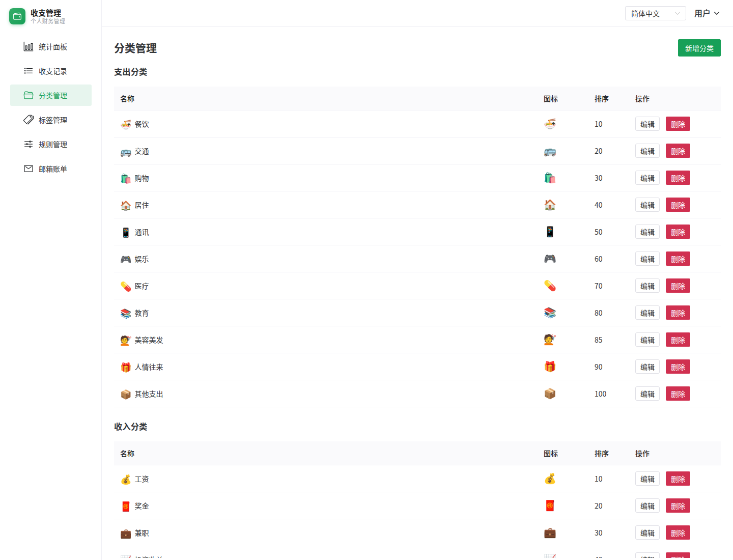Image resolution: width=733 pixels, height=560 pixels.
Task: Click the 邮箱账单 envelope icon
Action: pyautogui.click(x=29, y=169)
